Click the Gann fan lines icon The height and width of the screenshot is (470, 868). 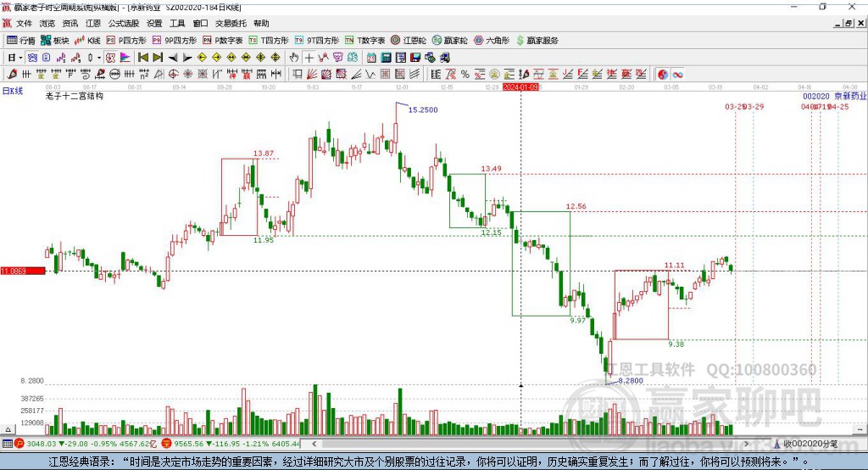coord(312,75)
